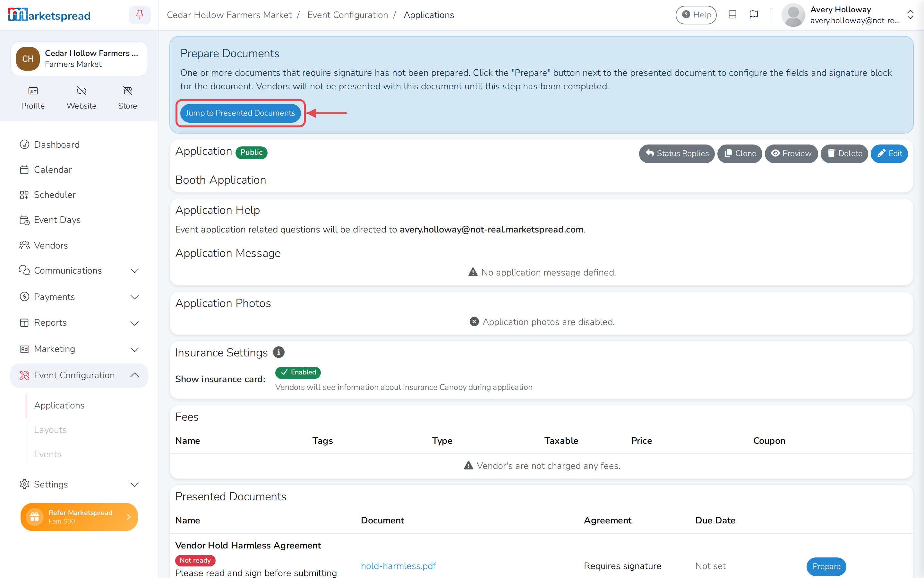This screenshot has width=924, height=578.
Task: Click Jump to Presented Documents button
Action: tap(240, 113)
